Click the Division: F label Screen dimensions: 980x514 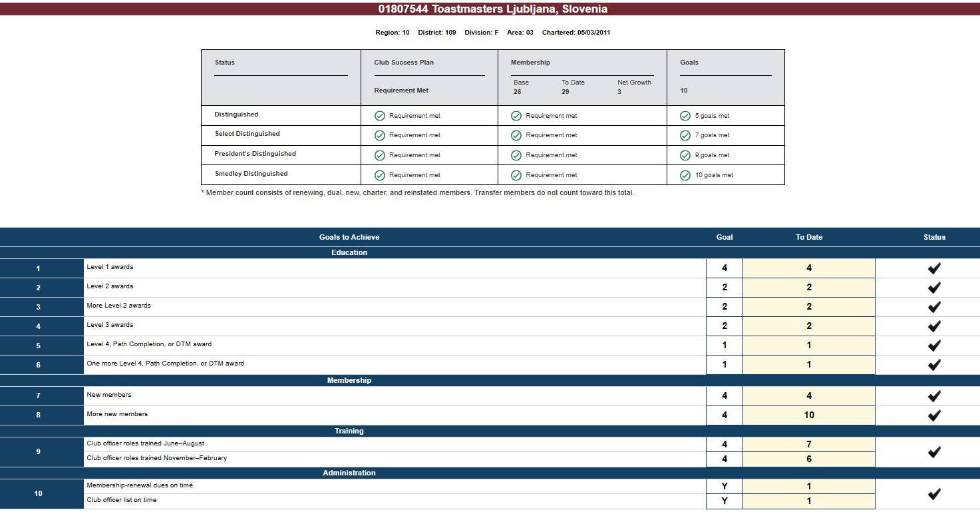click(482, 33)
